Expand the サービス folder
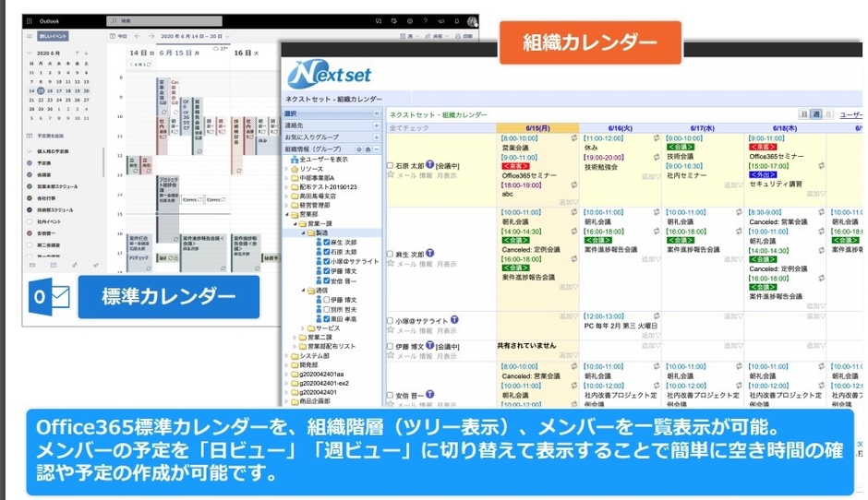This screenshot has width=868, height=500. click(x=302, y=328)
